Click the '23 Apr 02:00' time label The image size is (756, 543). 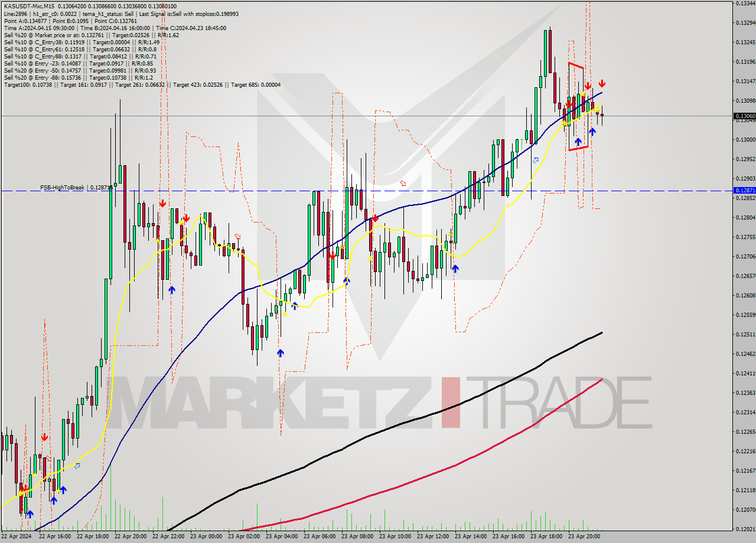(244, 537)
